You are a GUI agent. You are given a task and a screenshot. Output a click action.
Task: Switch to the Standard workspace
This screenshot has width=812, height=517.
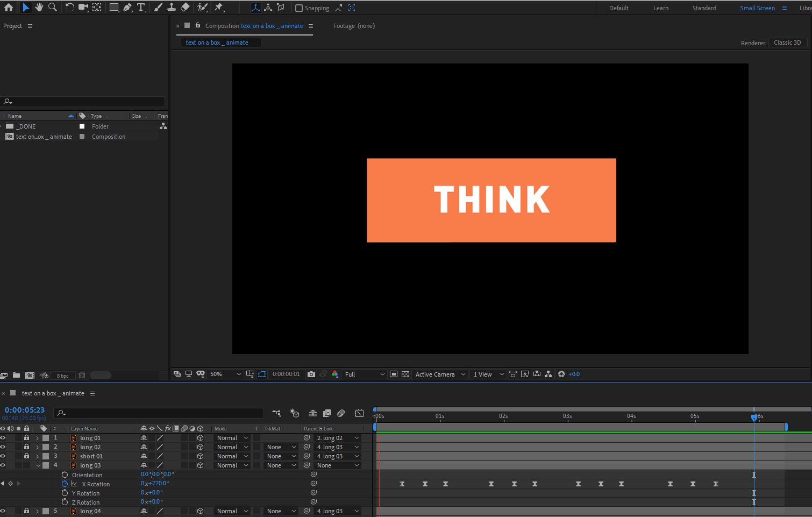pos(704,8)
